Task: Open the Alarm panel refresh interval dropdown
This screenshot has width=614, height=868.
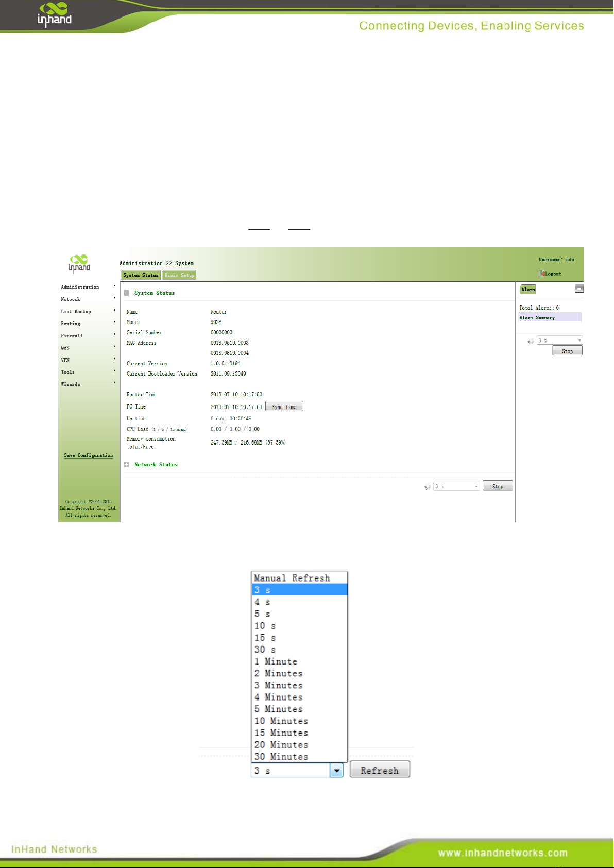Action: [x=560, y=340]
